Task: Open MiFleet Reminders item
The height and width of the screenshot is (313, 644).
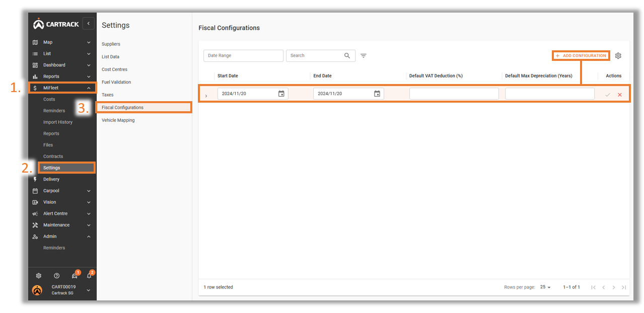Action: point(54,111)
